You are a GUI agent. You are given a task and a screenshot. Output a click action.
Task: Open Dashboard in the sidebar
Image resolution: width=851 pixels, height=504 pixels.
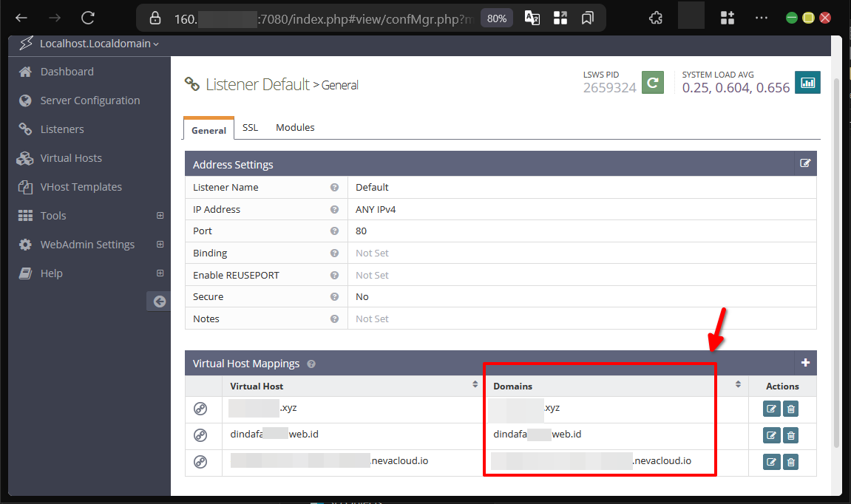coord(67,72)
